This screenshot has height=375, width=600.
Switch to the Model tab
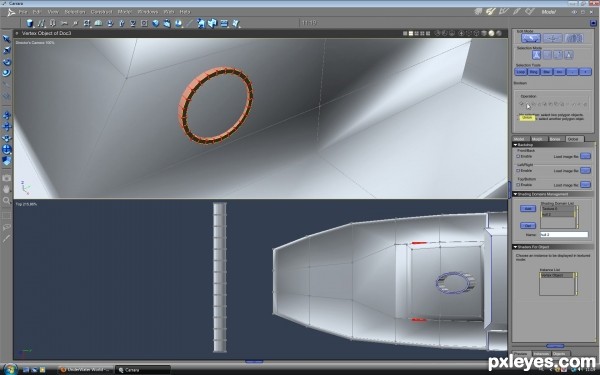point(520,139)
